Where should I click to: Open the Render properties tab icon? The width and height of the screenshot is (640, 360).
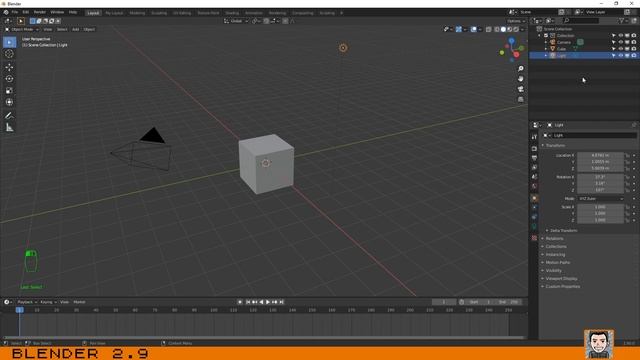coord(534,149)
